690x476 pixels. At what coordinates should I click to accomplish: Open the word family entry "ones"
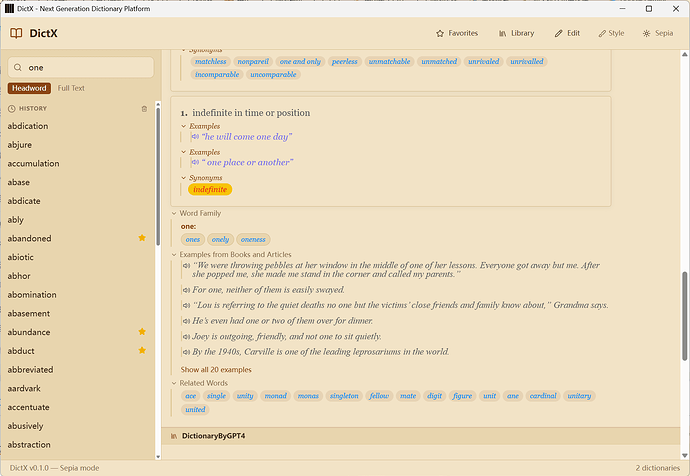pyautogui.click(x=193, y=240)
